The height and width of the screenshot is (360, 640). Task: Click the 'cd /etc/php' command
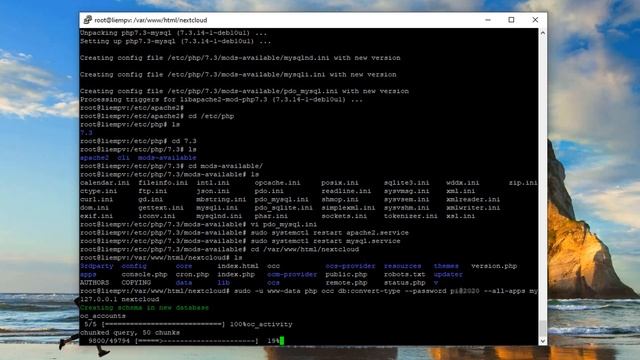[x=211, y=116]
